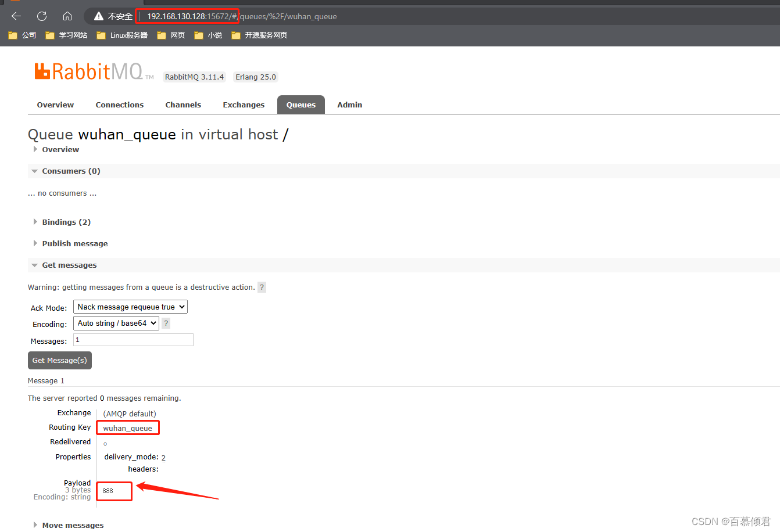Click the no consumers text
780x532 pixels.
click(62, 193)
